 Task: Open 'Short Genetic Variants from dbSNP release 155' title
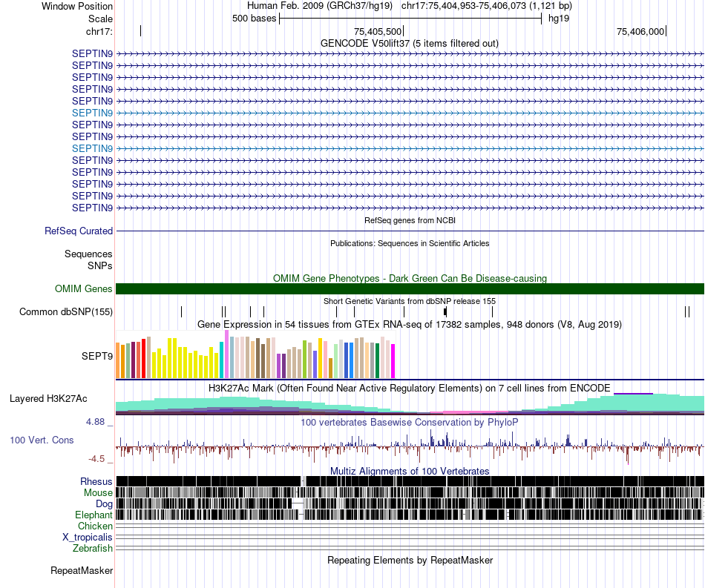(x=410, y=301)
